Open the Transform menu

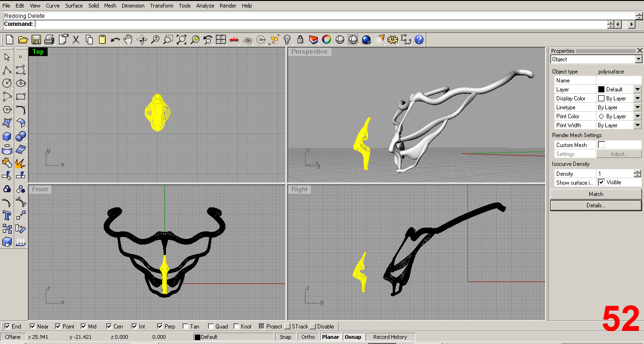[x=162, y=6]
